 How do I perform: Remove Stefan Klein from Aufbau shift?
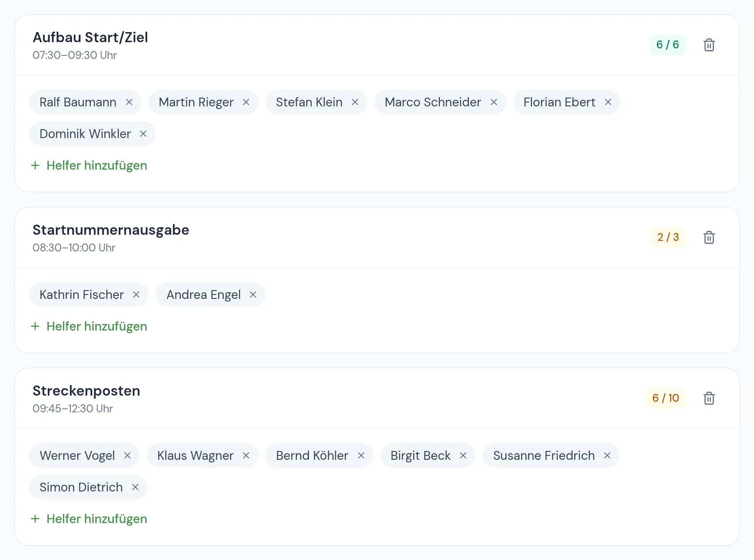tap(355, 102)
